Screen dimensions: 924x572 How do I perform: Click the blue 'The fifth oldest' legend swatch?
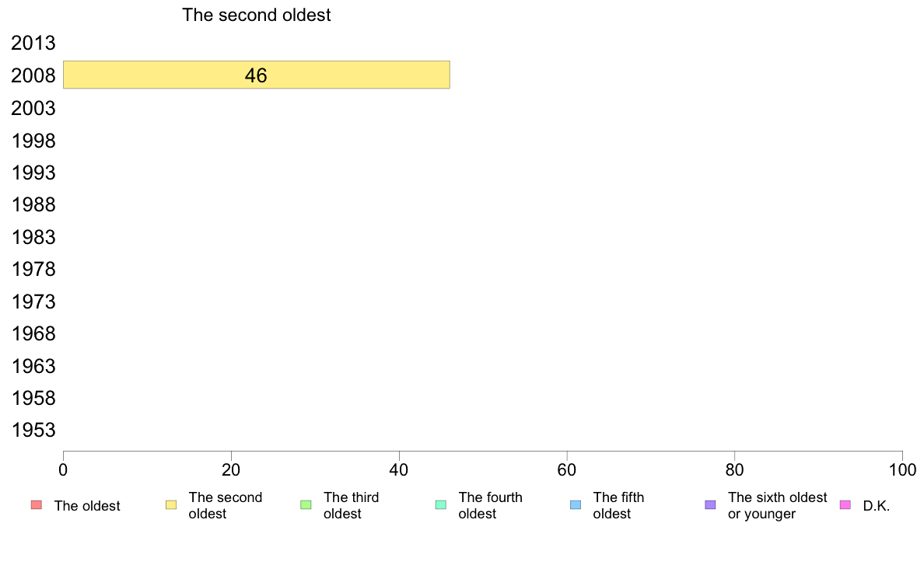point(576,505)
